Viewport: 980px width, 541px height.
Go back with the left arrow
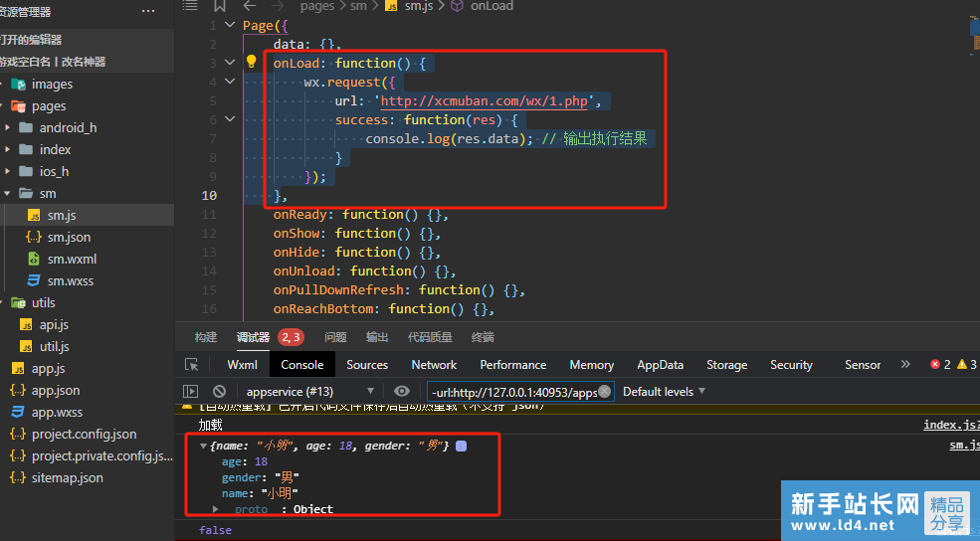pos(250,6)
